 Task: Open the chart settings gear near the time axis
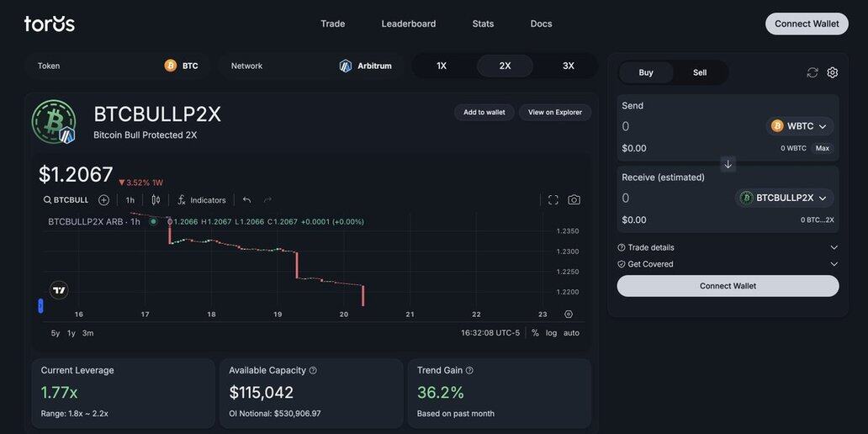(x=569, y=315)
